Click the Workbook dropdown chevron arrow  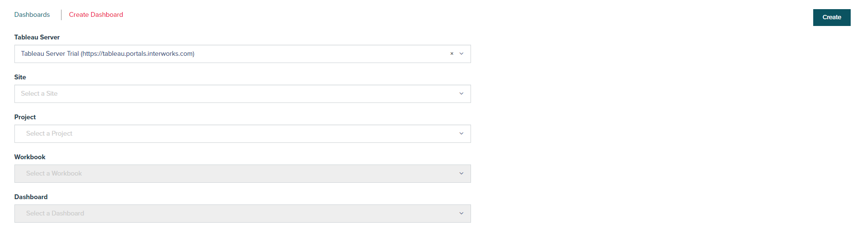(x=461, y=174)
